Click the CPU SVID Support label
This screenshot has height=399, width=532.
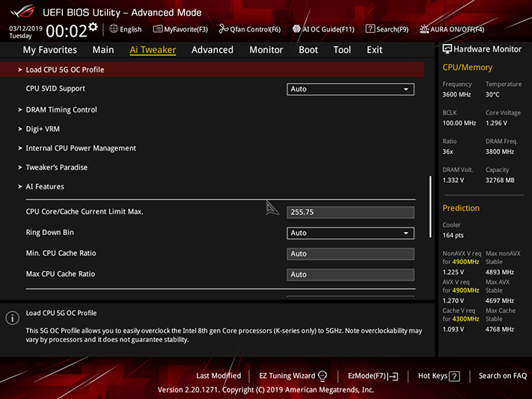coord(55,88)
